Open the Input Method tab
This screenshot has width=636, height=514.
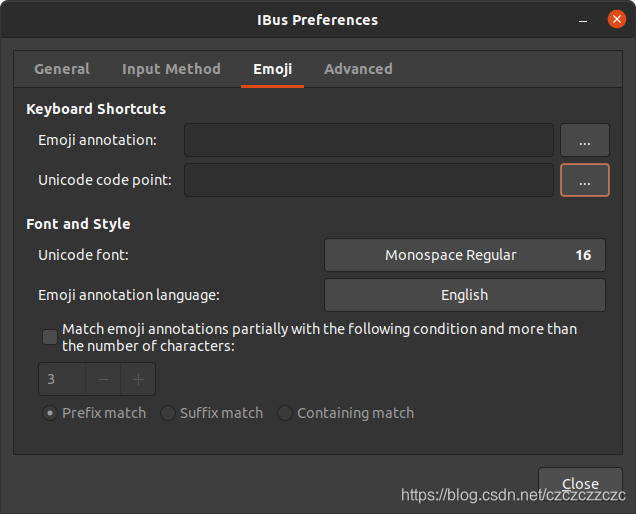coord(171,69)
